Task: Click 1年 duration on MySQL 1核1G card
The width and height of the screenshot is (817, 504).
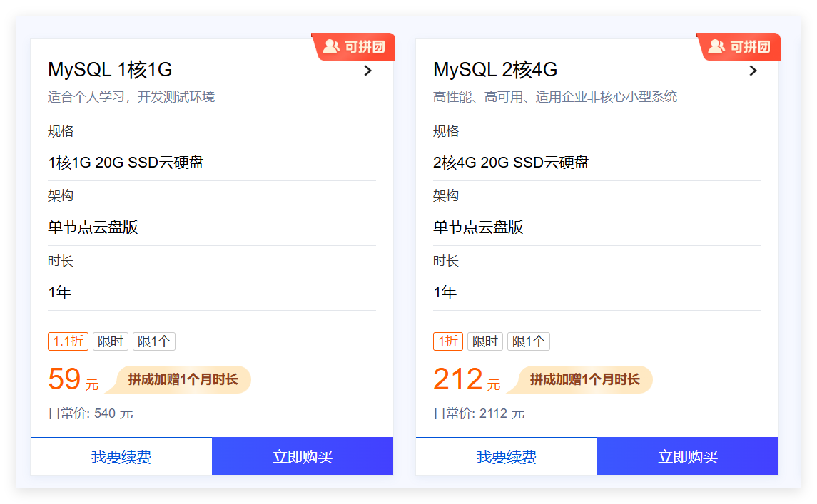Action: (59, 292)
